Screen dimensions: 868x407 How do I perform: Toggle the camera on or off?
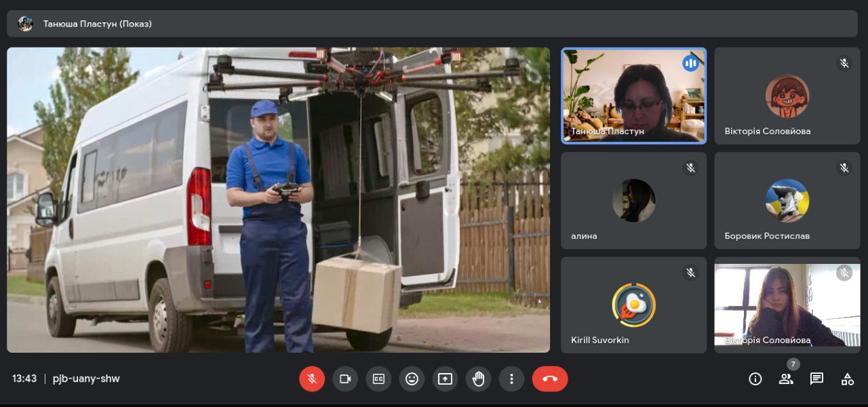[x=345, y=379]
